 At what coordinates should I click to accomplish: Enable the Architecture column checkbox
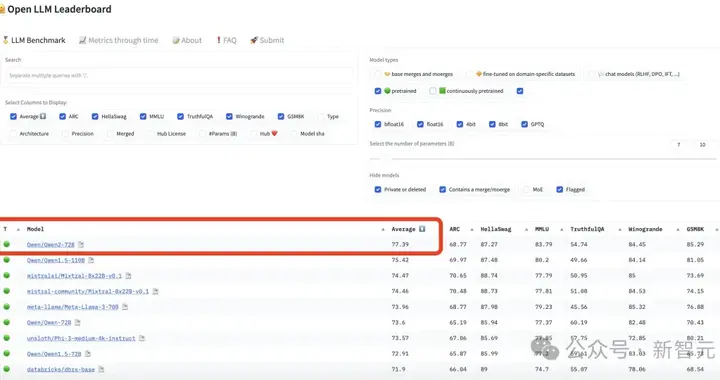[x=13, y=134]
